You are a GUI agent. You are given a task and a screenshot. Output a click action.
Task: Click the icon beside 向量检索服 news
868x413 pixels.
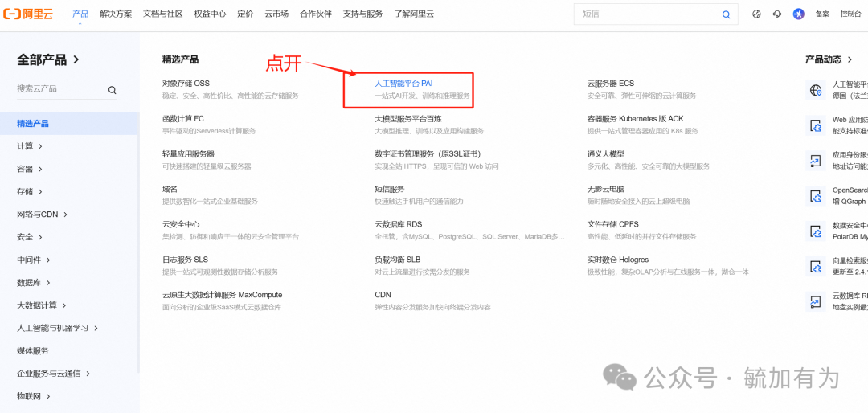(815, 266)
